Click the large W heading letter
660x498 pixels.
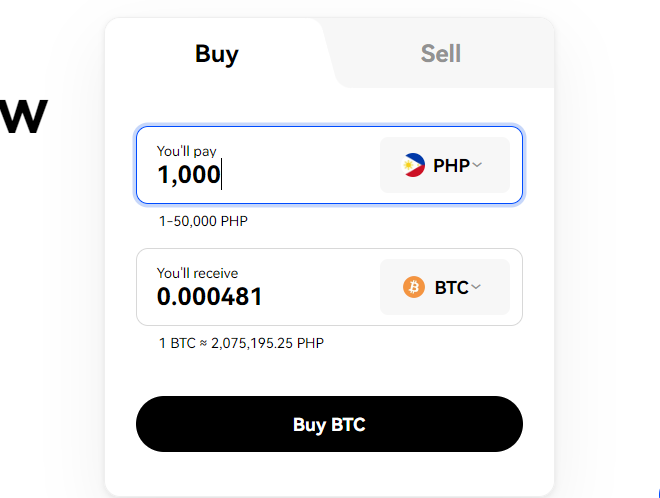[24, 116]
